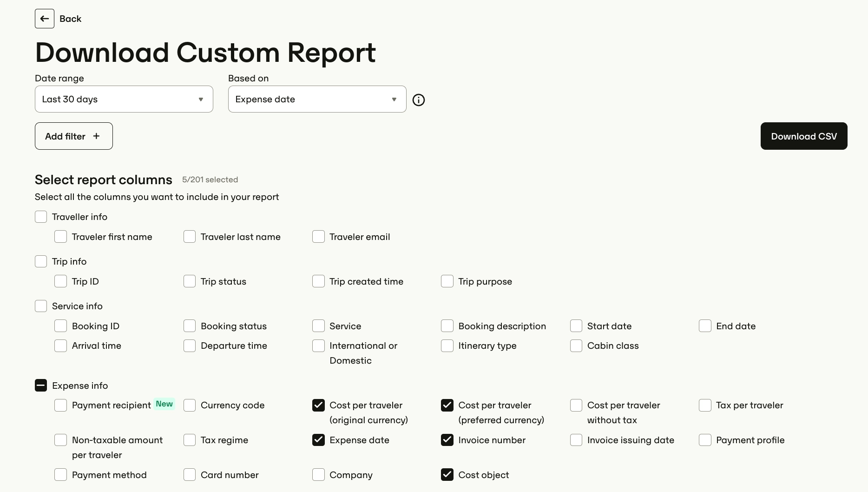Check Booking ID column
868x492 pixels.
tap(60, 326)
